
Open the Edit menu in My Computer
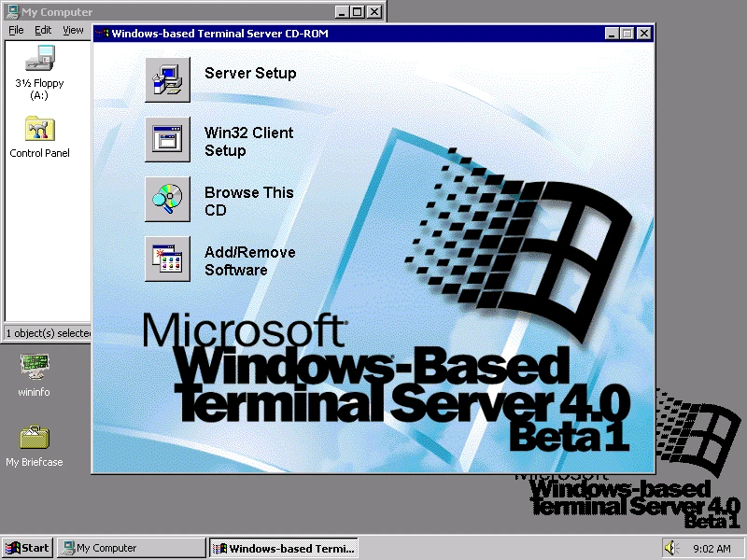(x=43, y=30)
